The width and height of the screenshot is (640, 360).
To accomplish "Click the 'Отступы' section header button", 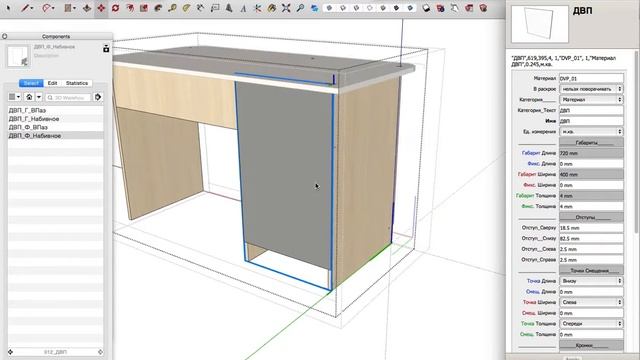I will [x=591, y=217].
